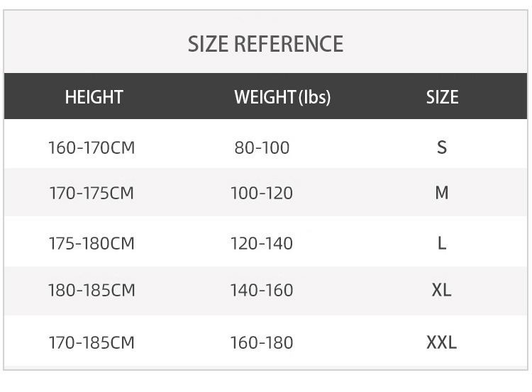Click the dark header bar of table

click(266, 96)
